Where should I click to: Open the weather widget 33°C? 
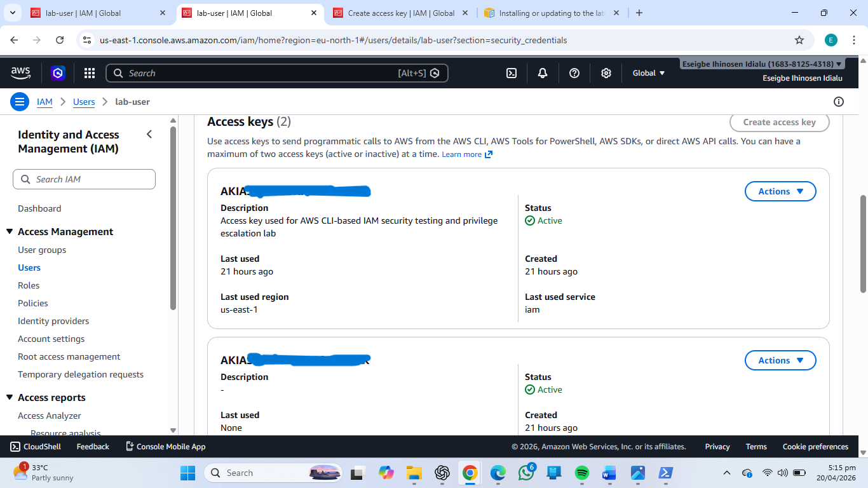[x=43, y=473]
